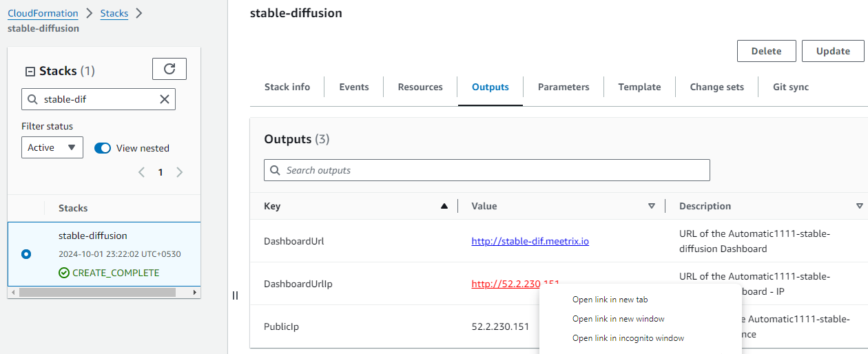Sort outputs by Value column
This screenshot has height=354, width=868.
pos(652,206)
